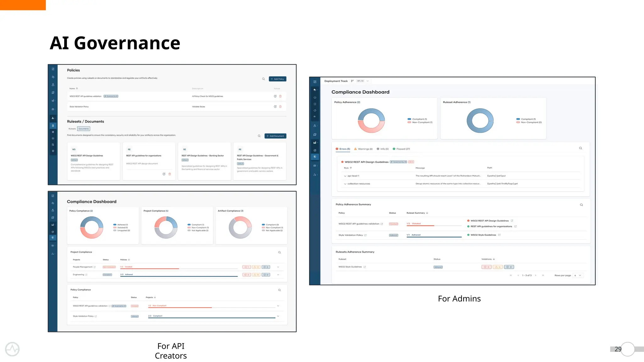
Task: Select the Errors (5) tab
Action: (x=343, y=149)
